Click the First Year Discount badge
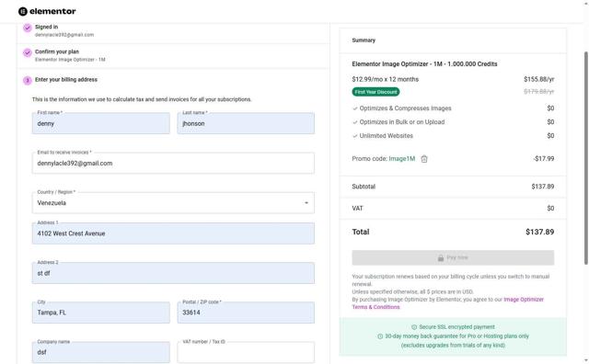 coord(375,92)
